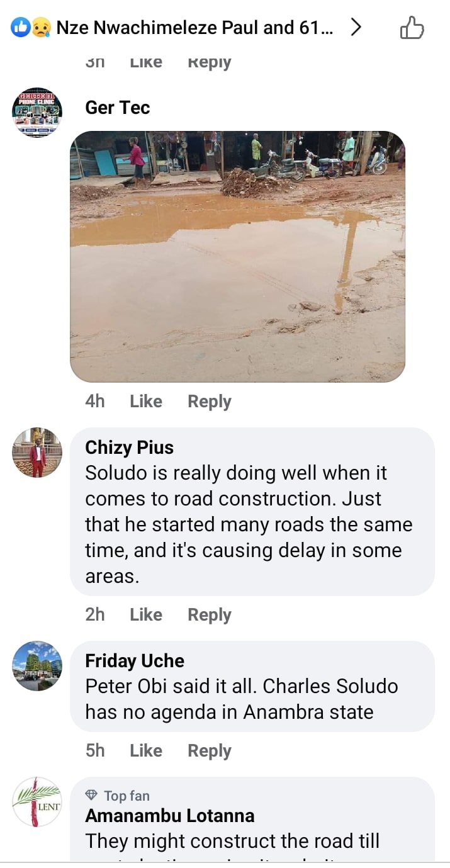This screenshot has width=450, height=868.
Task: Open the reactions list via the chevron arrow
Action: (356, 28)
